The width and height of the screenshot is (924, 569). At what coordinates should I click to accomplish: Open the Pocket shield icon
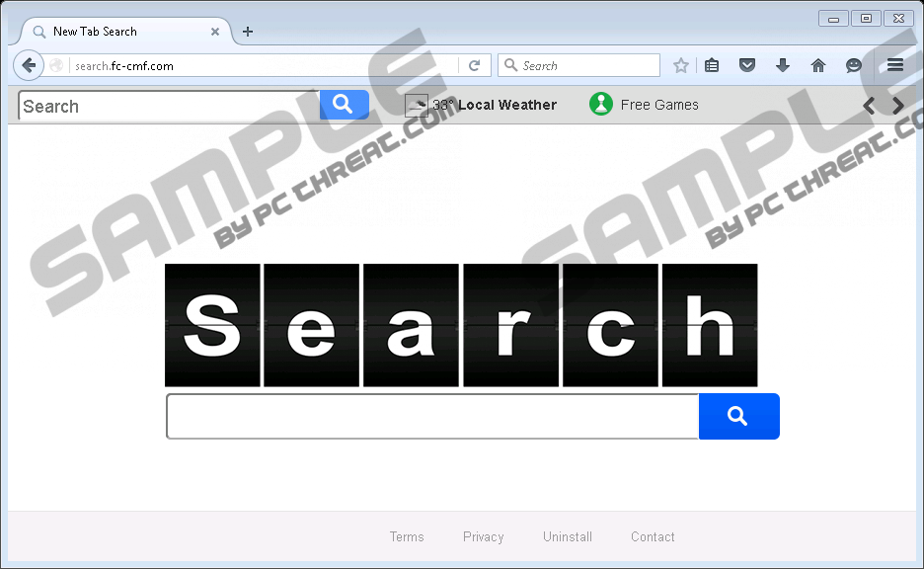coord(747,65)
